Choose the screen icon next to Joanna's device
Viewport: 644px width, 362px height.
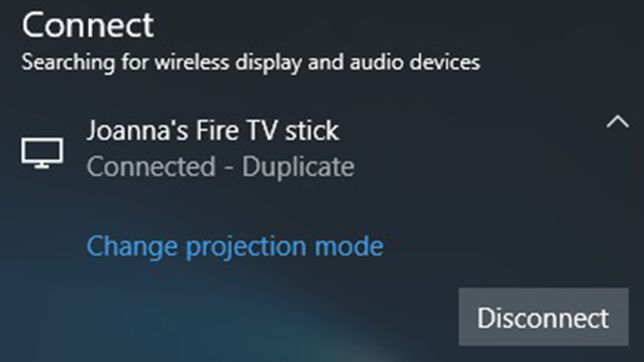pyautogui.click(x=42, y=153)
